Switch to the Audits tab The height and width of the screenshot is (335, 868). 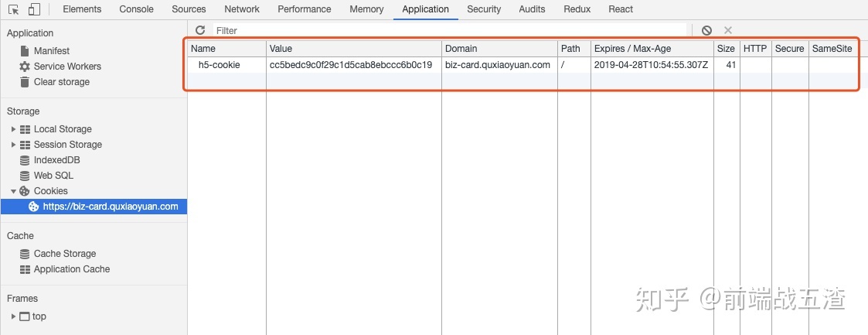pyautogui.click(x=532, y=9)
